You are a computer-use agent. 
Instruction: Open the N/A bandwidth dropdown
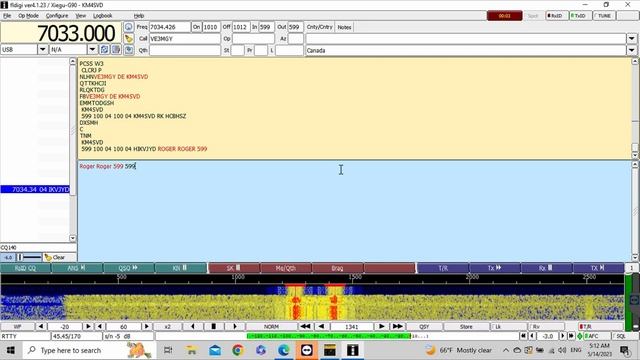(92, 49)
